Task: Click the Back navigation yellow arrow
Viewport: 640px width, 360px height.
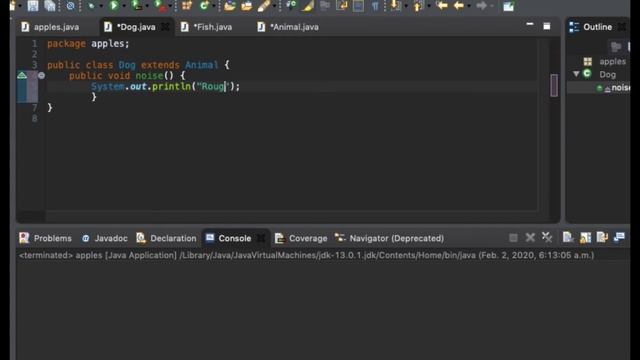Action: [459, 6]
